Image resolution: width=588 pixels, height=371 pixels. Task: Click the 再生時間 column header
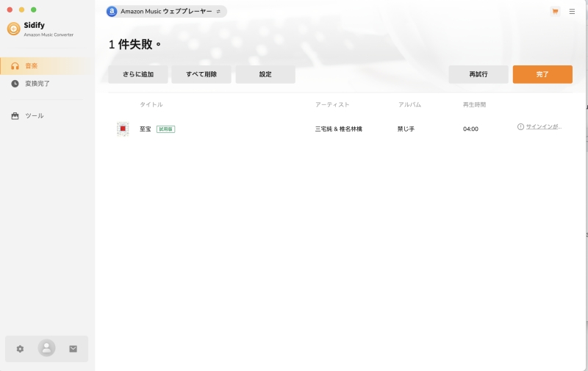pos(474,104)
